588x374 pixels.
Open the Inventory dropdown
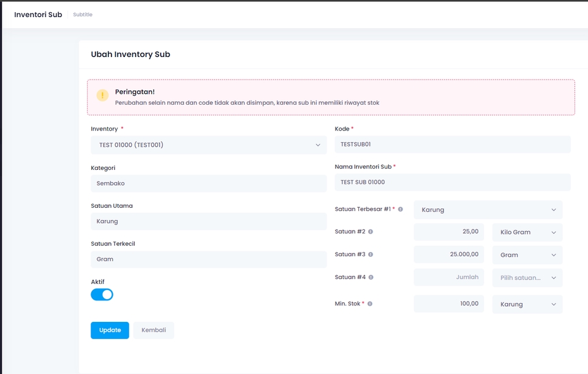208,145
